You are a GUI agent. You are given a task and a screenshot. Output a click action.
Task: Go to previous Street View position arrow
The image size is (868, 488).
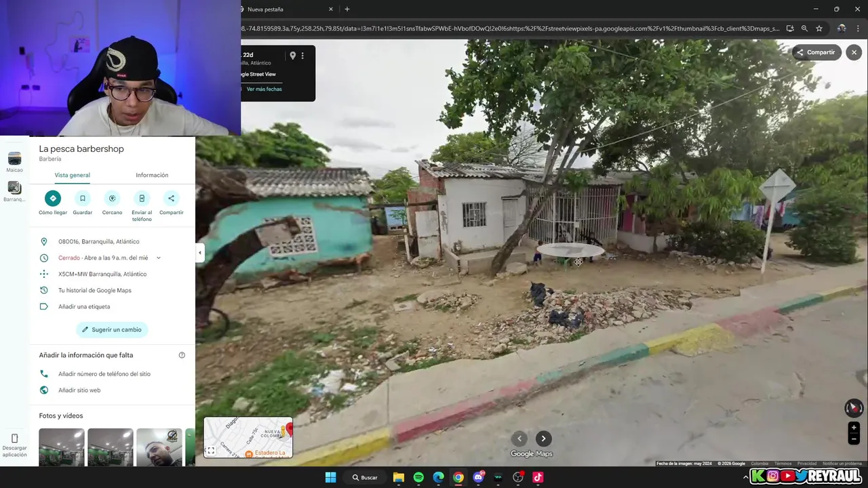(x=519, y=439)
